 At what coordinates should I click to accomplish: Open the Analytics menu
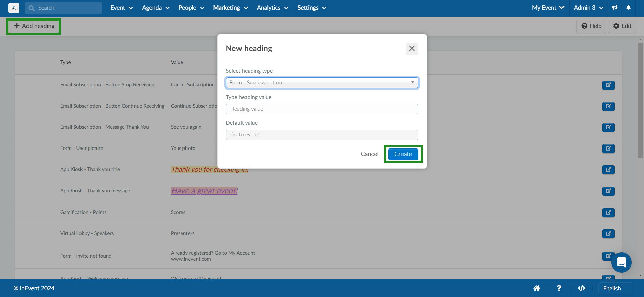272,8
